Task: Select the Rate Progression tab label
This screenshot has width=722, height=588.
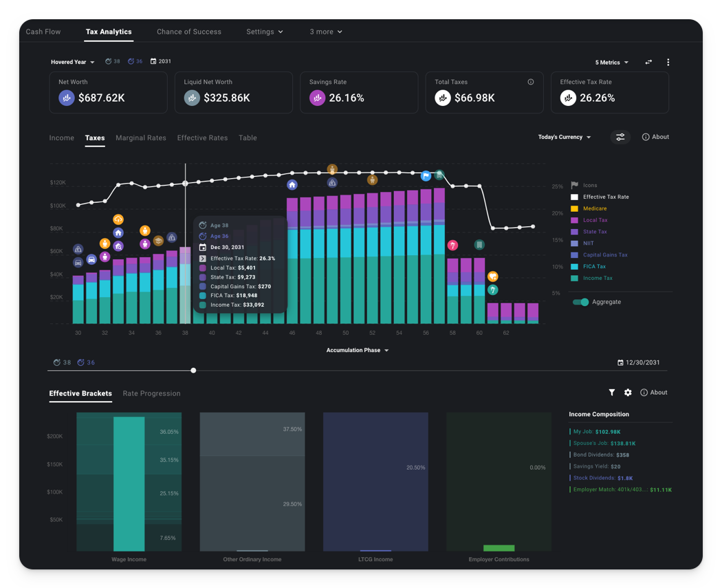Action: [x=153, y=393]
